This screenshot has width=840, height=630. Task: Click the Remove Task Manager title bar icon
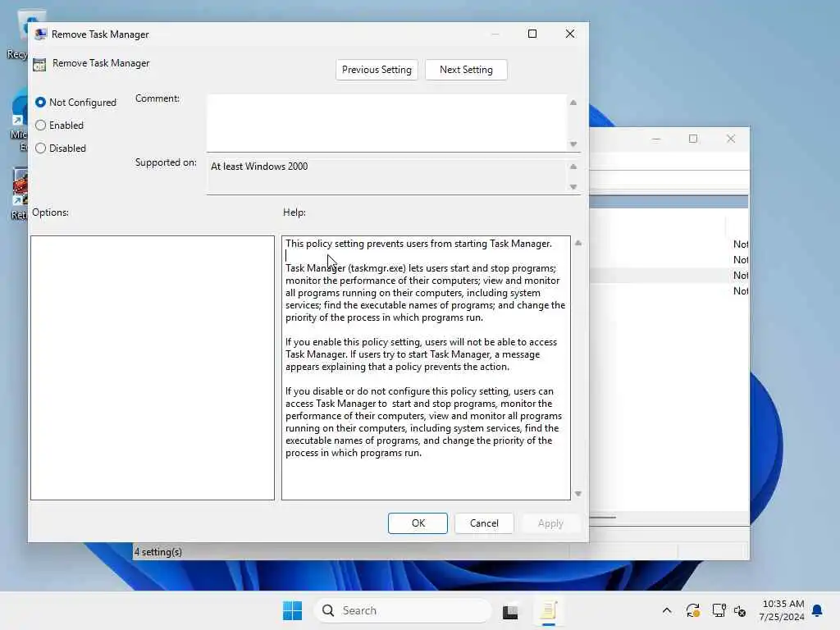click(x=40, y=34)
